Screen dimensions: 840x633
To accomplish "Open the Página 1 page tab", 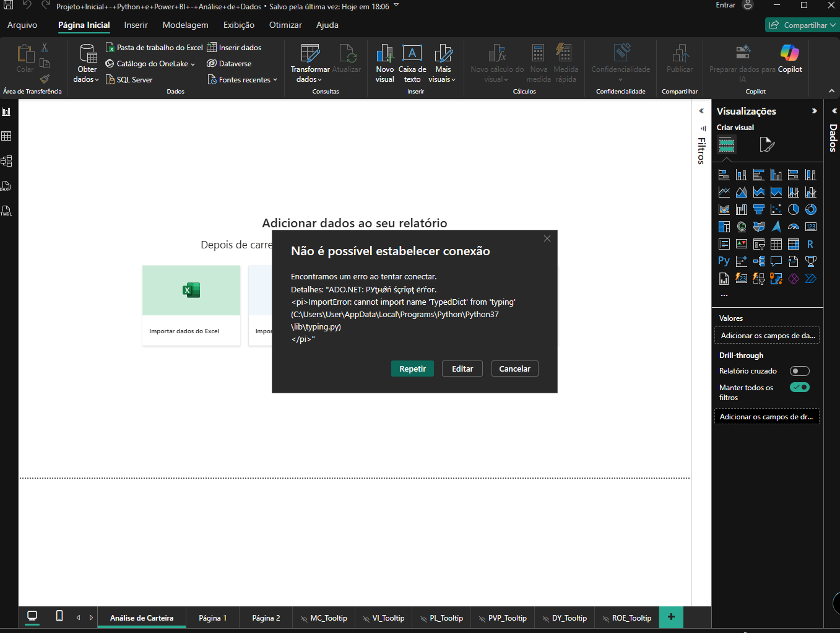I will [213, 618].
